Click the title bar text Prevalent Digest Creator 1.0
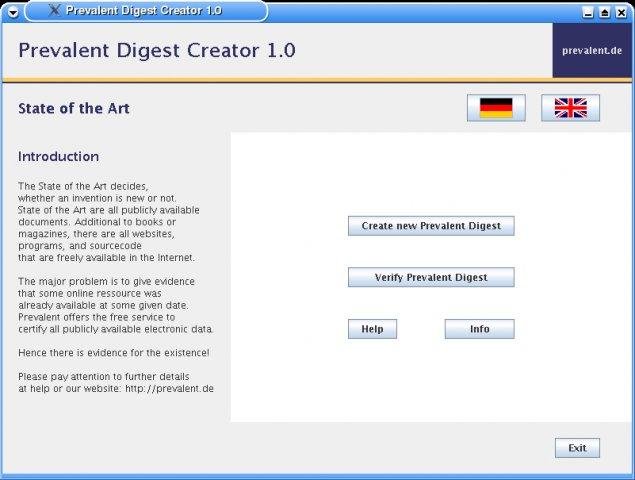Viewport: 635px width, 480px height. pyautogui.click(x=144, y=10)
